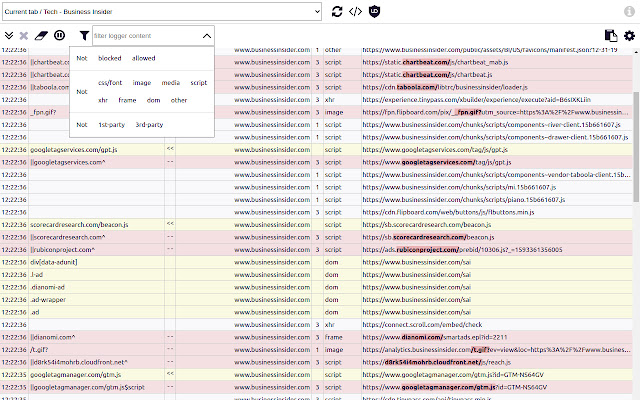Open the mi.15b661607.js URL cell
The height and width of the screenshot is (400, 640).
click(497, 187)
